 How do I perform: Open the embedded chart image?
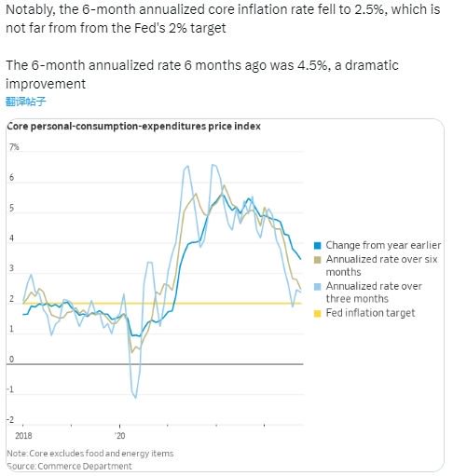(x=225, y=295)
